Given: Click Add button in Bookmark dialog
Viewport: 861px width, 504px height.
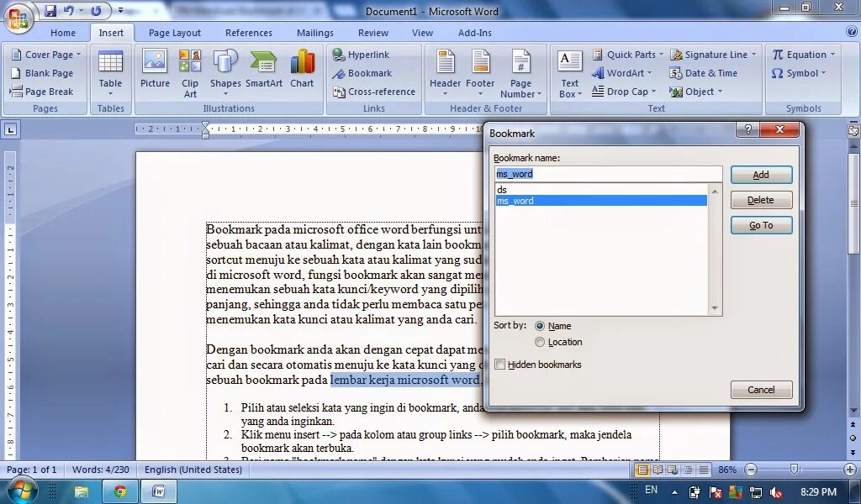Looking at the screenshot, I should (761, 175).
